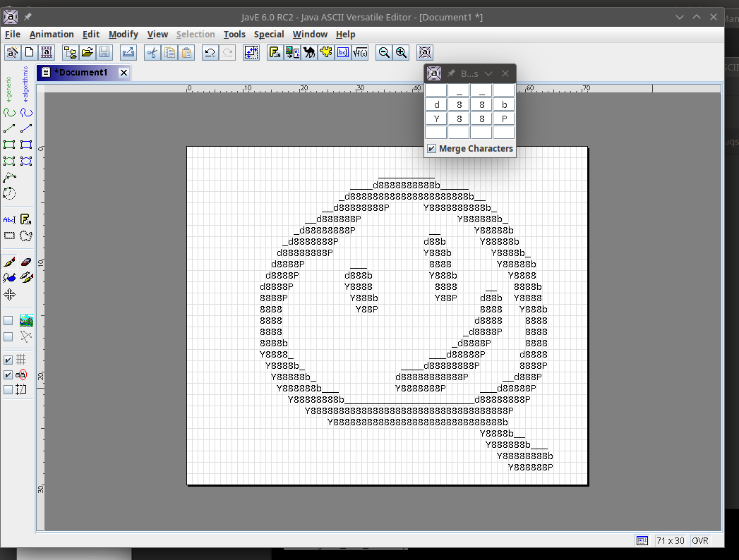The image size is (739, 560).
Task: Create a new animation document icon
Action: click(x=46, y=52)
